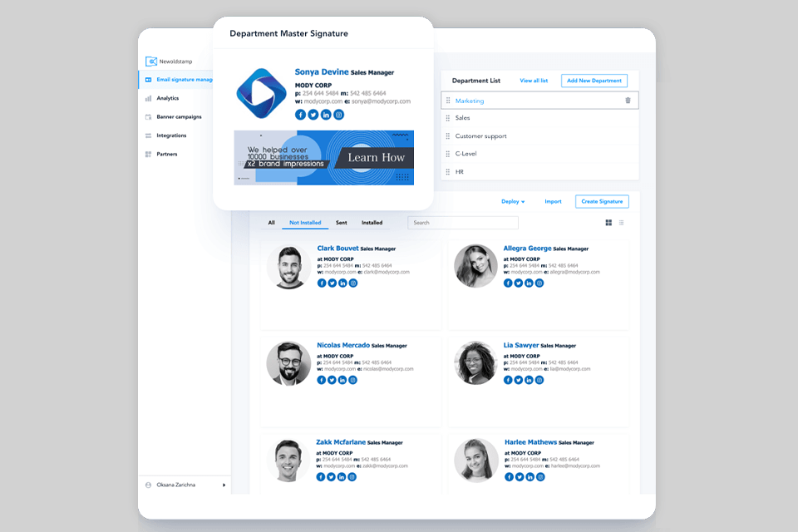Switch signatures to grid view

coord(608,222)
